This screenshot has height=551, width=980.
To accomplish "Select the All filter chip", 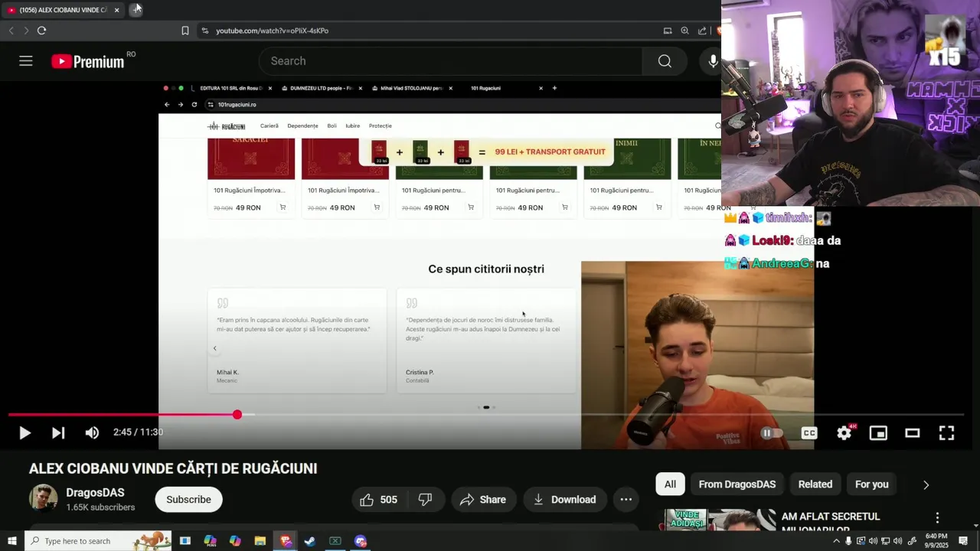I will 670,484.
